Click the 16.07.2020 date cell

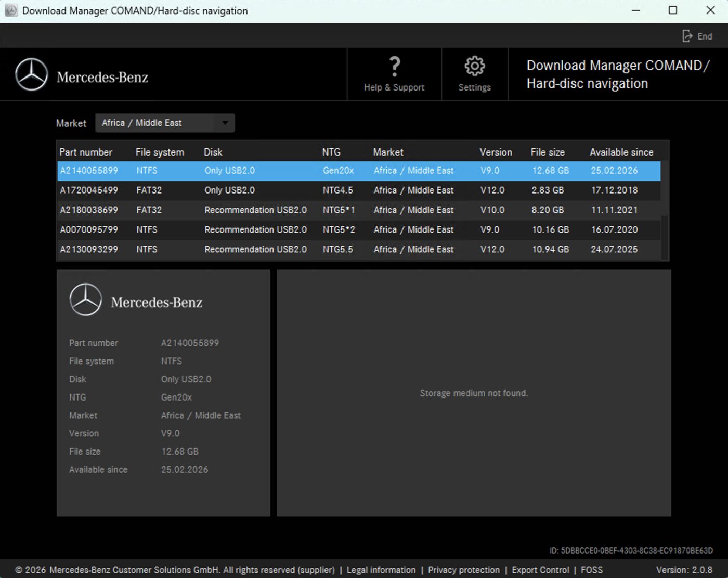(x=614, y=230)
